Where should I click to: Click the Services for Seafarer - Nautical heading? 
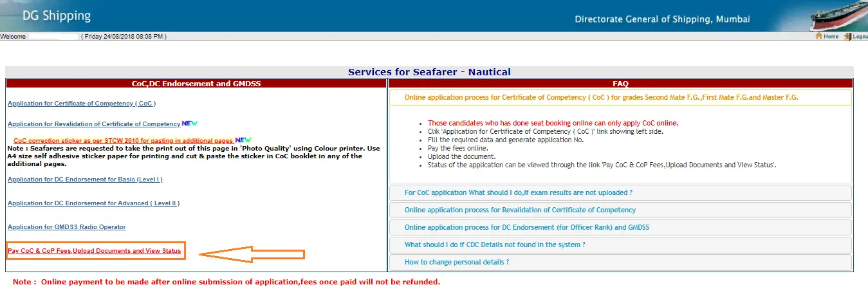(429, 72)
